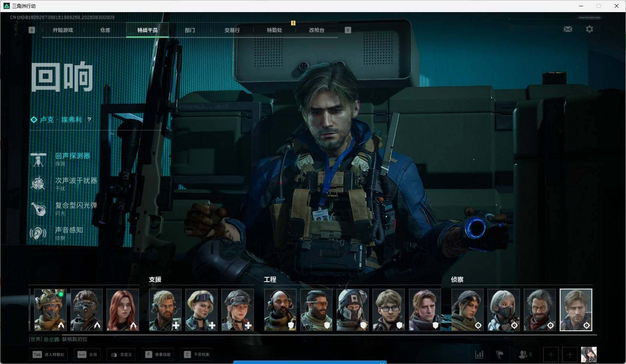Select the bearded blond support operator portrait
The width and height of the screenshot is (626, 364).
165,310
